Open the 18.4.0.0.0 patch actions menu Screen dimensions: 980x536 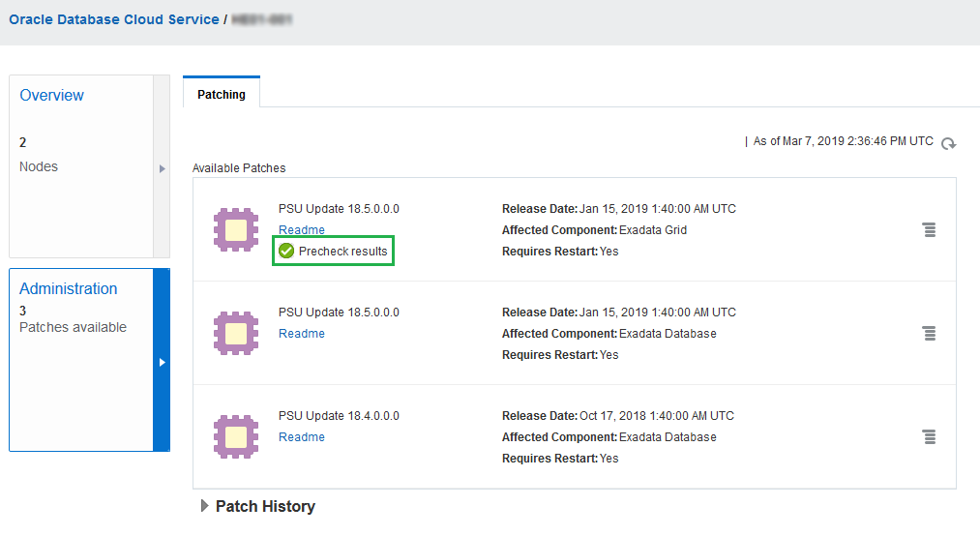pos(929,437)
